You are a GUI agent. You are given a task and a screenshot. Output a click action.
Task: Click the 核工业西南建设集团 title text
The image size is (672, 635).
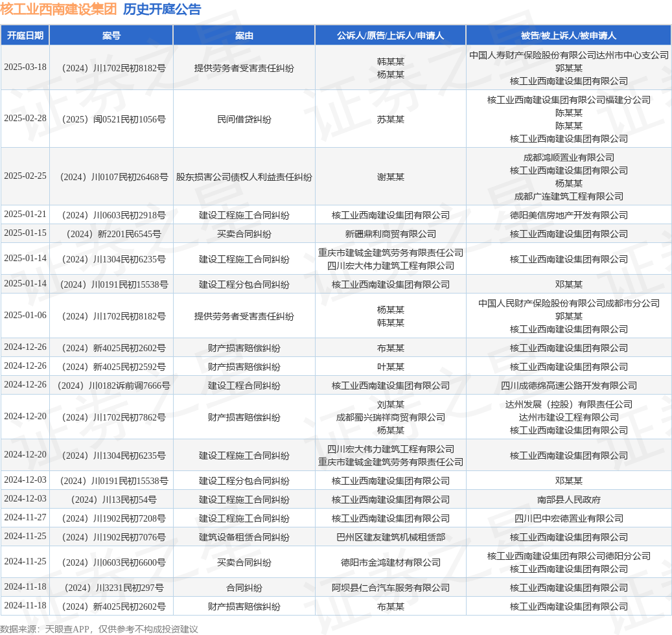click(59, 10)
